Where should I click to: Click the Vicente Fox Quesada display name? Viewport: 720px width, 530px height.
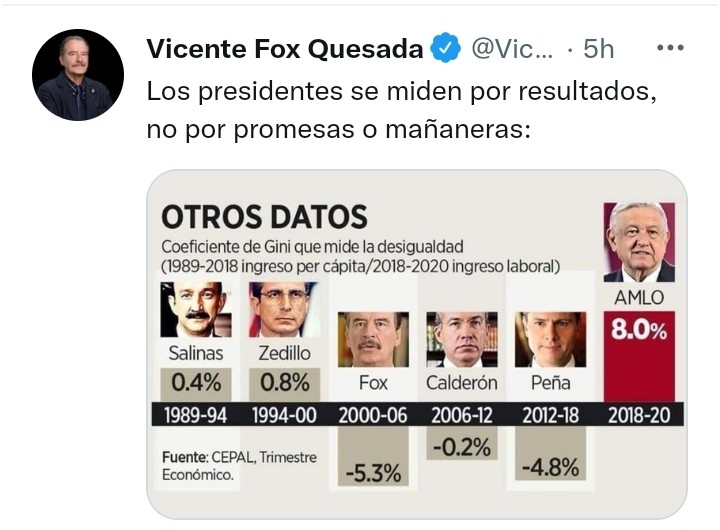tap(285, 48)
